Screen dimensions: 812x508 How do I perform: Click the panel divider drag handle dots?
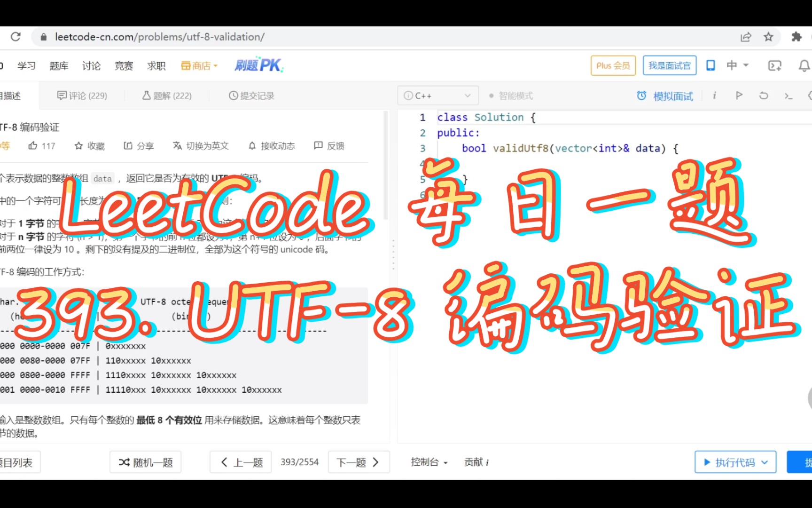pos(393,254)
